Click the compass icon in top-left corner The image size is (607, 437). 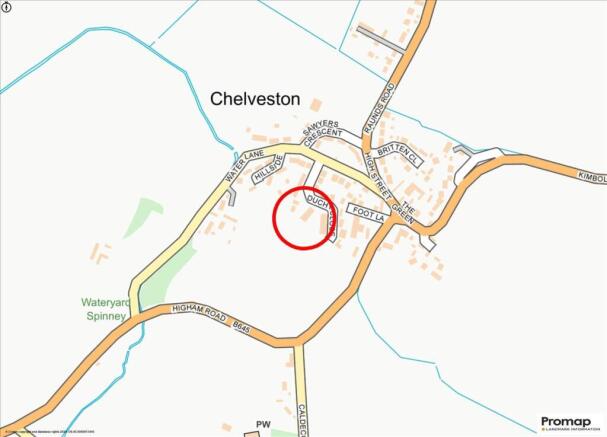click(7, 7)
